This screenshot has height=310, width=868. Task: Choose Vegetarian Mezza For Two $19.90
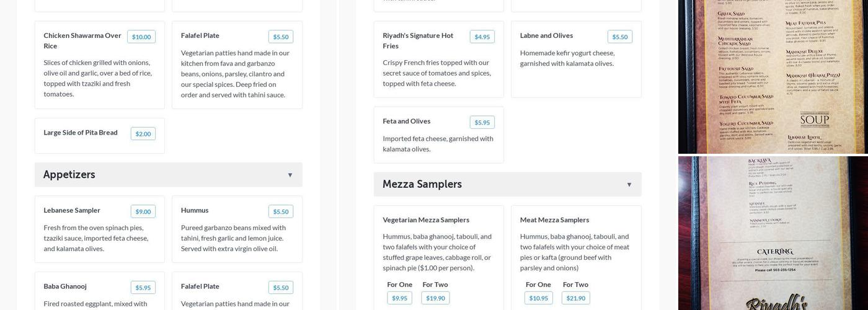pyautogui.click(x=435, y=298)
